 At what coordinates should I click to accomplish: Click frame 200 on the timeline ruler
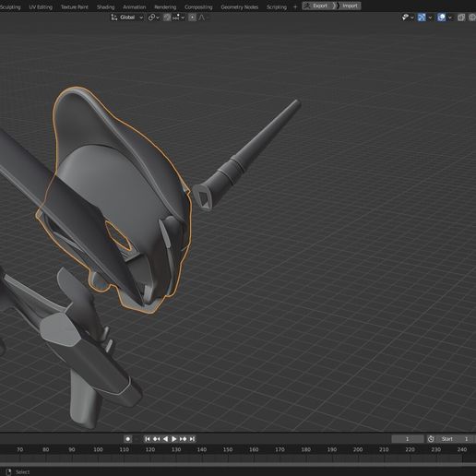click(358, 449)
